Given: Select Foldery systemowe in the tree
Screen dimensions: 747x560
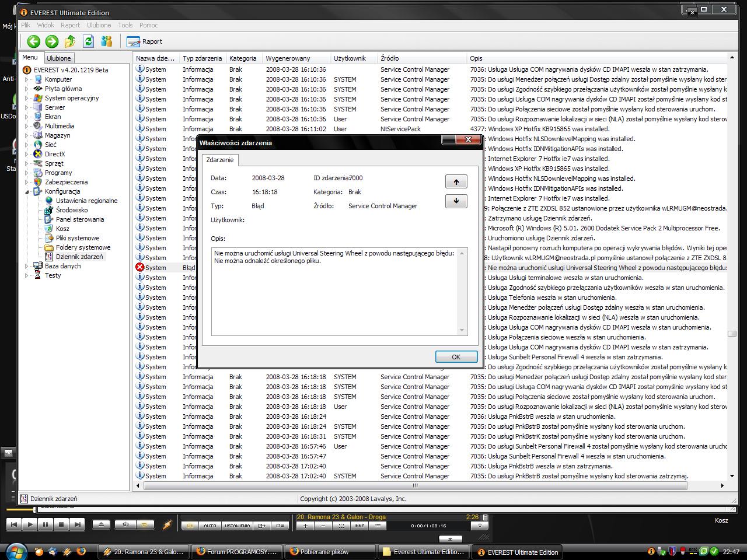Looking at the screenshot, I should (83, 247).
